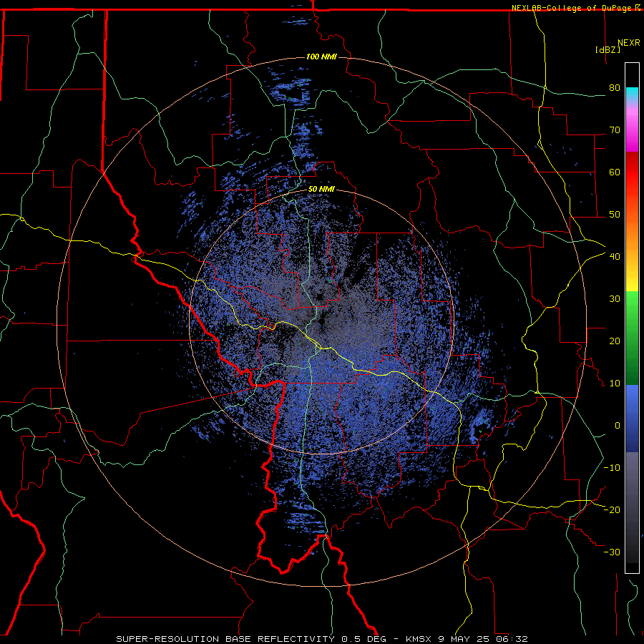This screenshot has width=644, height=644.
Task: Click the 50 value on dBZ scale
Action: pyautogui.click(x=615, y=215)
